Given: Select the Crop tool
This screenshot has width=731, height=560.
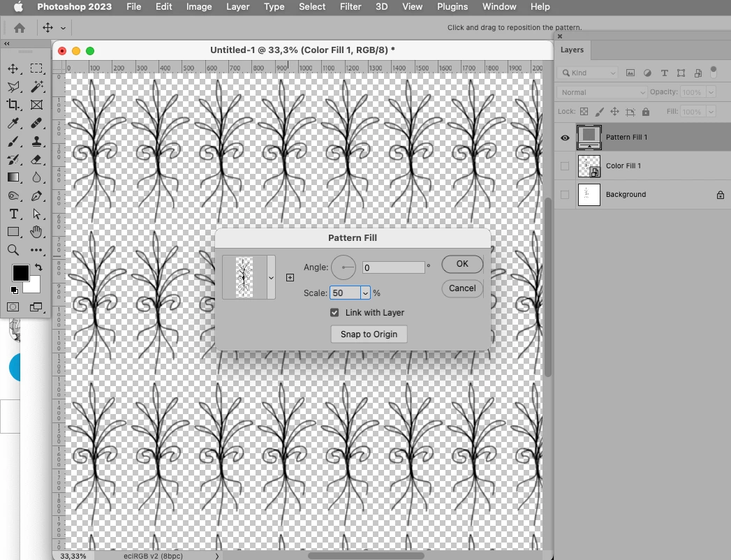Looking at the screenshot, I should coord(13,105).
